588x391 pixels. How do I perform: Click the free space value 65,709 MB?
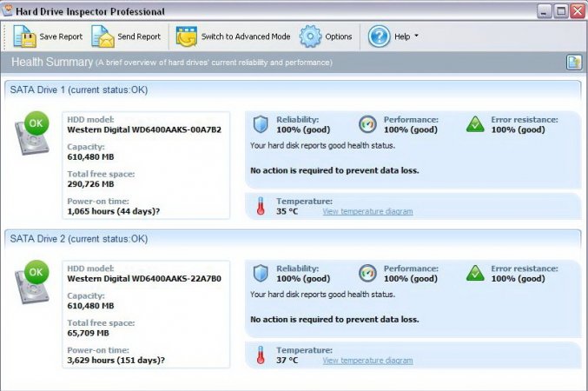click(88, 333)
